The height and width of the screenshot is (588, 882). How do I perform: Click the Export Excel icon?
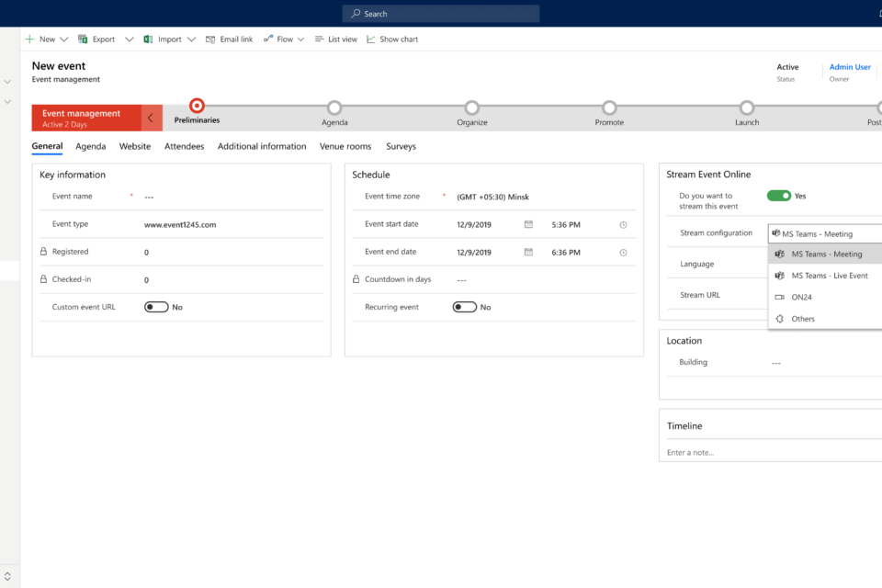coord(83,40)
